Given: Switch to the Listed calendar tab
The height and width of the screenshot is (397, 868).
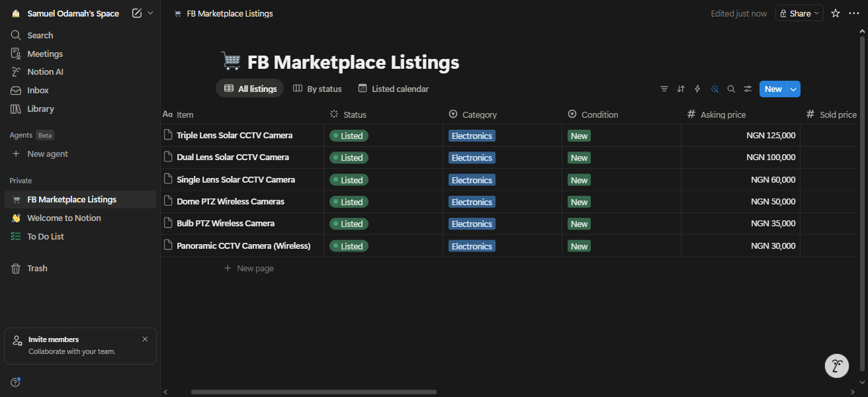Looking at the screenshot, I should [x=394, y=89].
